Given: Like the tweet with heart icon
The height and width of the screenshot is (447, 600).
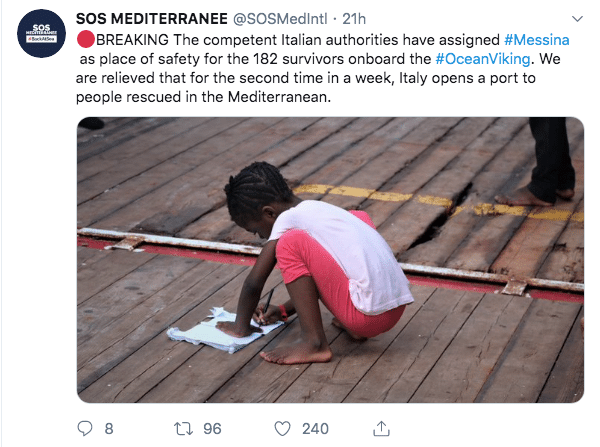Looking at the screenshot, I should [283, 428].
